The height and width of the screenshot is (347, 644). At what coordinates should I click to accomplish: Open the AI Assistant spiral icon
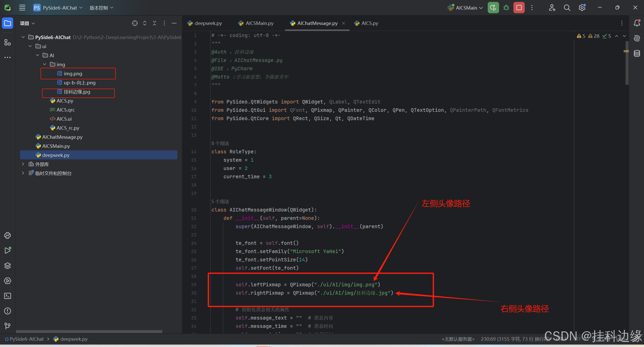(x=637, y=38)
